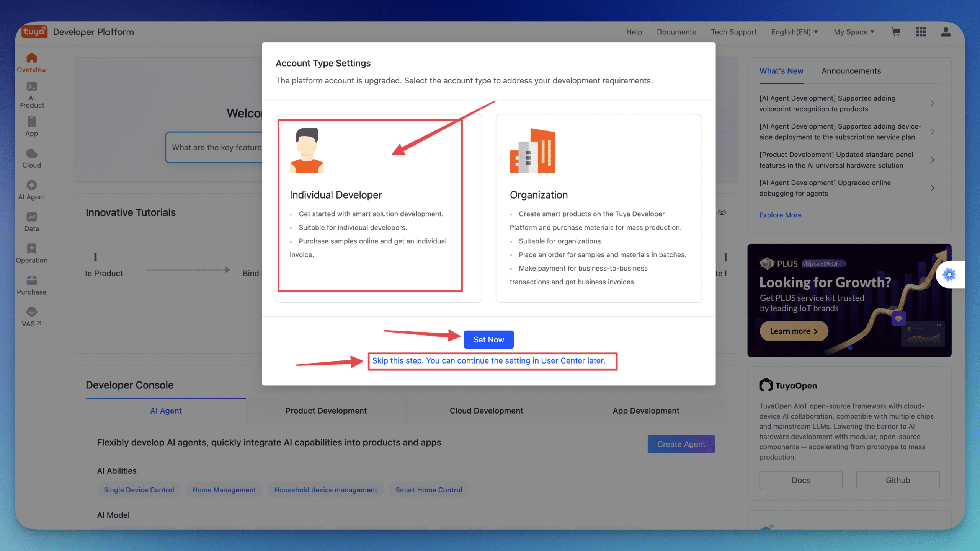Click the Looking for Growth PLUS banner

(x=849, y=300)
